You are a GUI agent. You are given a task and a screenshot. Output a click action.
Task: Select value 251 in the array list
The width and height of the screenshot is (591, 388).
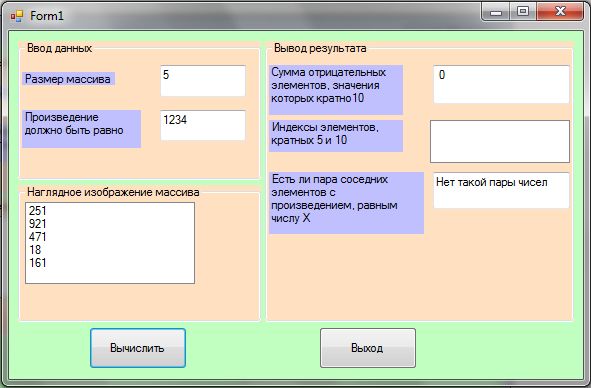[37, 211]
